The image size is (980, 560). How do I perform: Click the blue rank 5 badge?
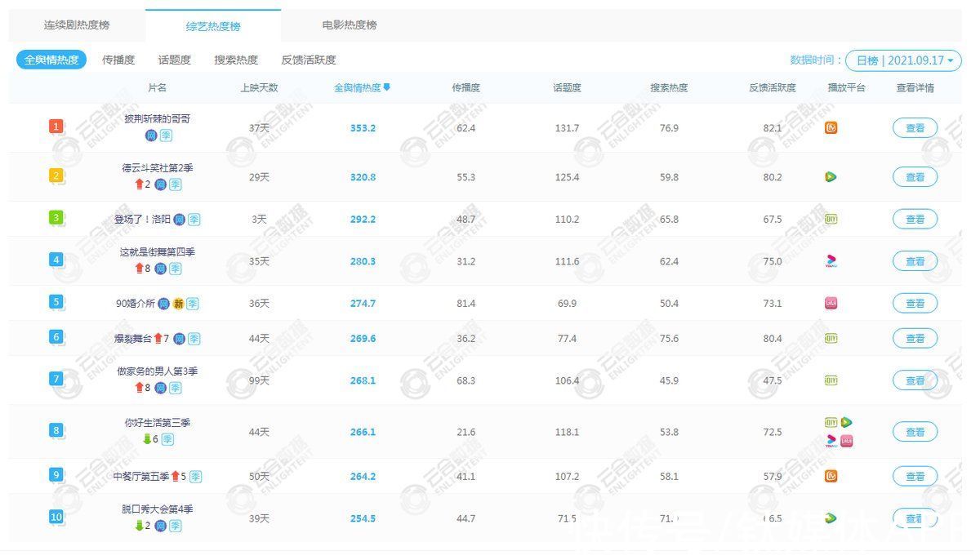[x=56, y=302]
